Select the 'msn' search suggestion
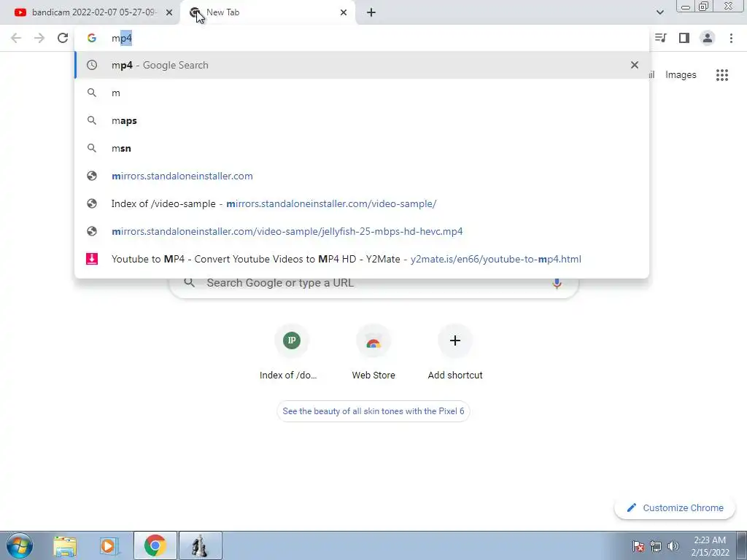The image size is (747, 560). 362,148
